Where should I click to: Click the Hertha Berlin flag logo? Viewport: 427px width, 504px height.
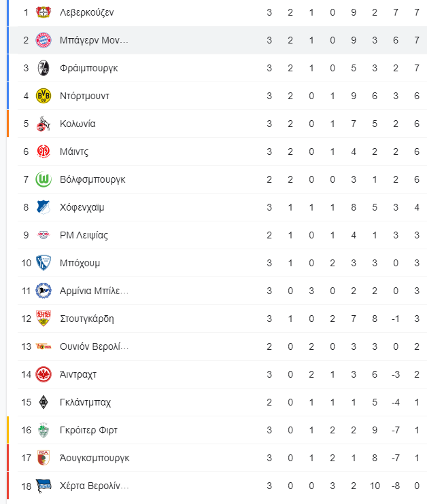point(44,486)
